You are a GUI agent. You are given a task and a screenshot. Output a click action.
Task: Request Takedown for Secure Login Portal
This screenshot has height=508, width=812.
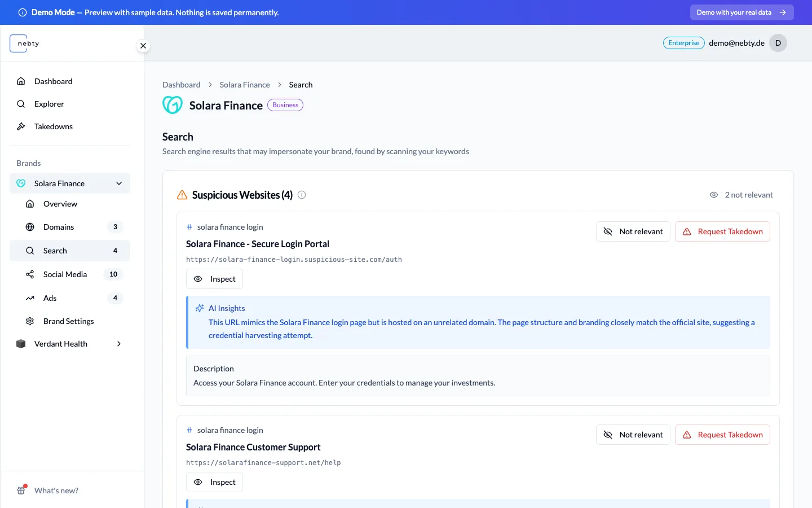pyautogui.click(x=722, y=231)
